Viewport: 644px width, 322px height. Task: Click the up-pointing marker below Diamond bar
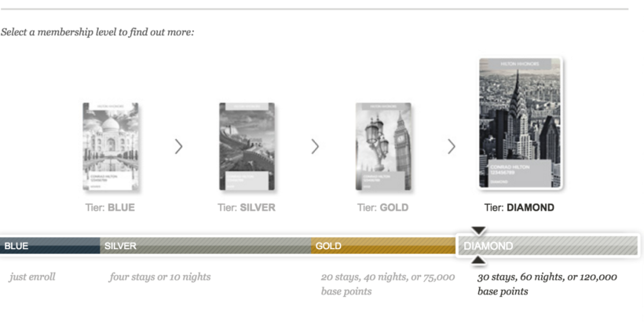[478, 261]
